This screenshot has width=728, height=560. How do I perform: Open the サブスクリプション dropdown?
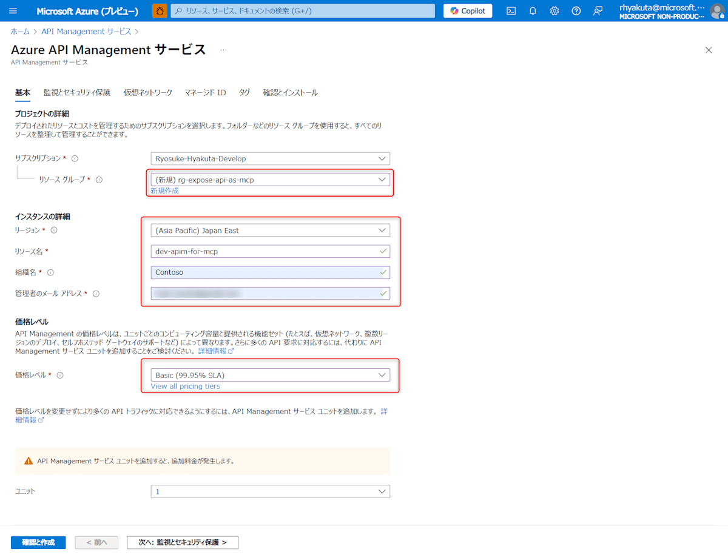pos(271,158)
